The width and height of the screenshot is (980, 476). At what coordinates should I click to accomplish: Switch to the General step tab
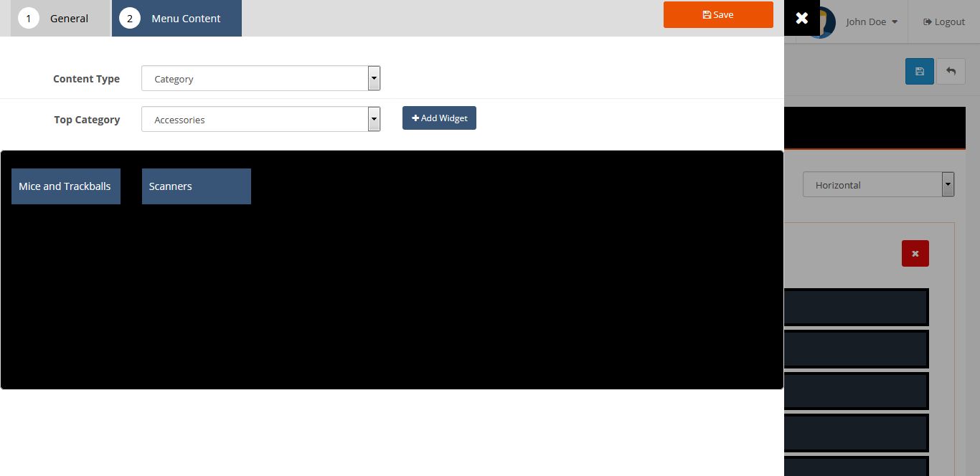60,18
